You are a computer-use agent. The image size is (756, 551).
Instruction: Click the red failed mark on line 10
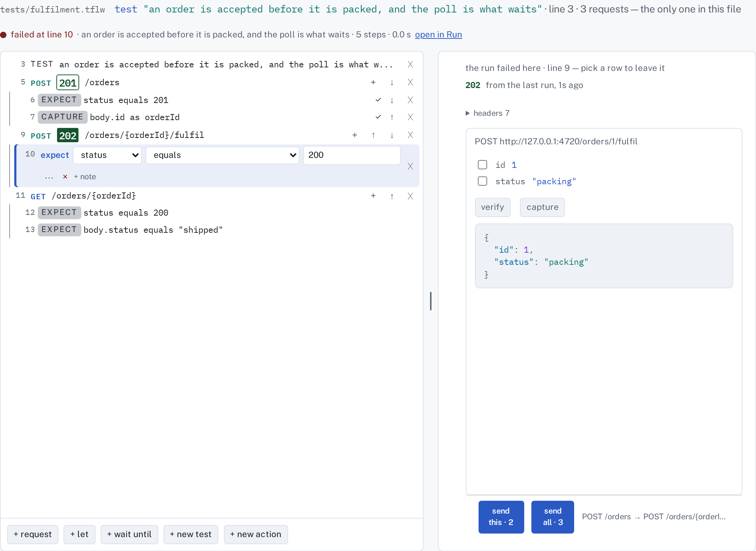(x=65, y=177)
